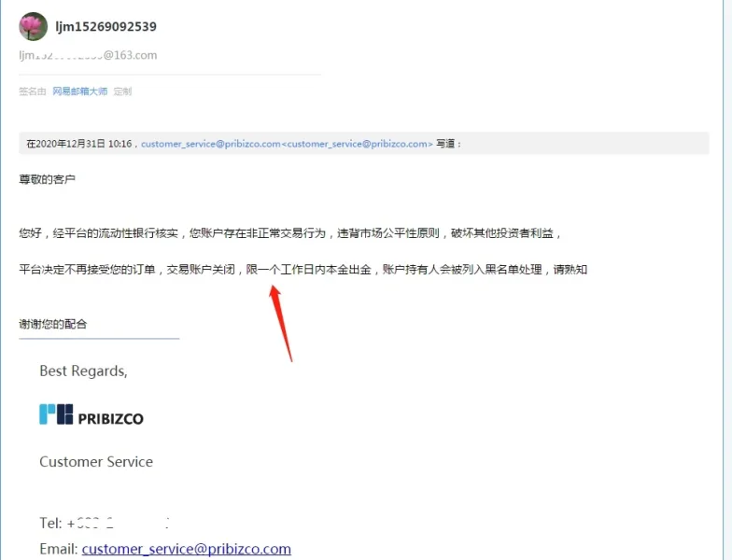
Task: Open the 网易邮箱大师 signature link
Action: (80, 91)
